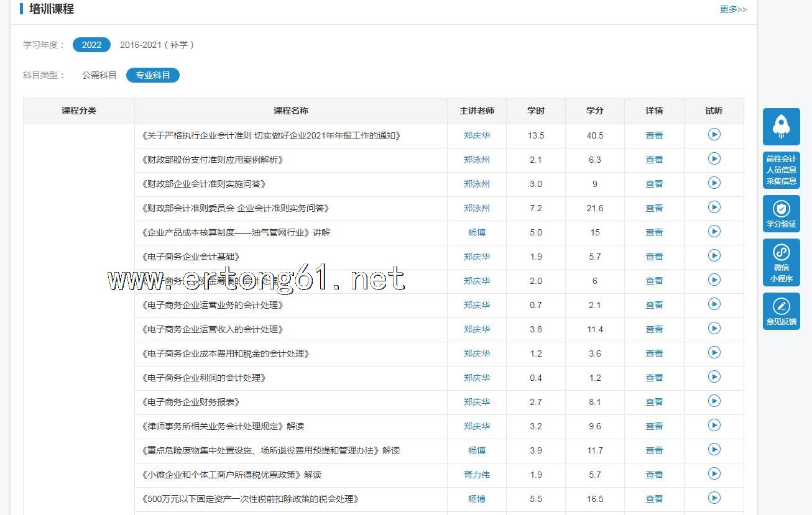812x515 pixels.
Task: Open teacher 胥力伟 profile link
Action: click(476, 475)
